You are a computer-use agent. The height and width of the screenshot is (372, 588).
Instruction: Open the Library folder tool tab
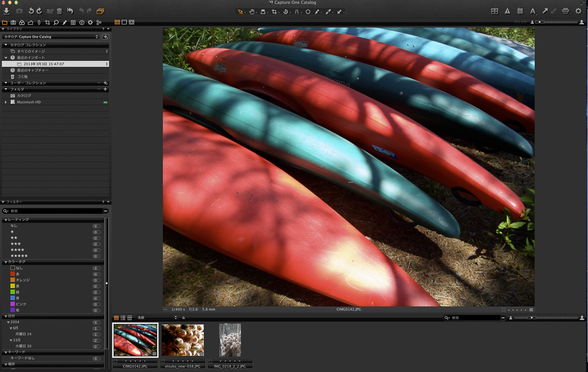click(x=5, y=22)
